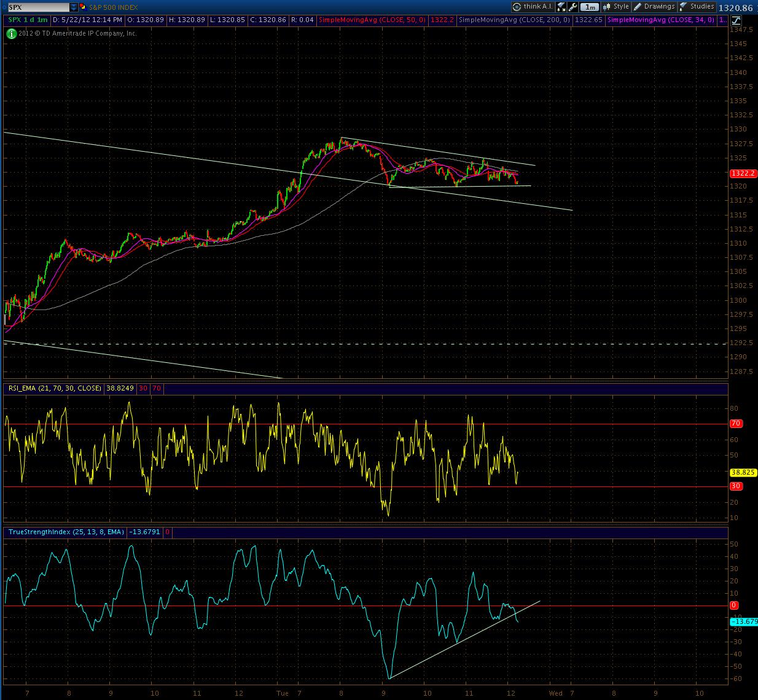Click the red 70 overbought axis tag
Viewport: 758px width, 700px height.
point(736,424)
